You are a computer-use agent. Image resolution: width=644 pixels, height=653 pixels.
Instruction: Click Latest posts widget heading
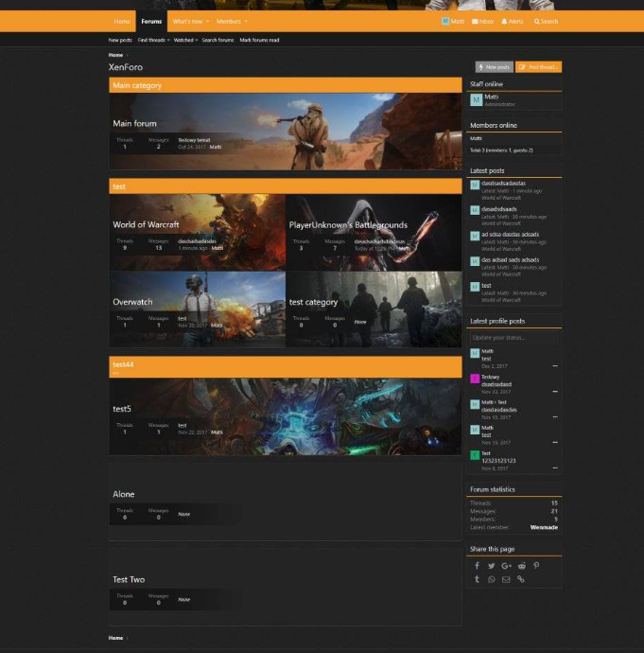[x=487, y=170]
